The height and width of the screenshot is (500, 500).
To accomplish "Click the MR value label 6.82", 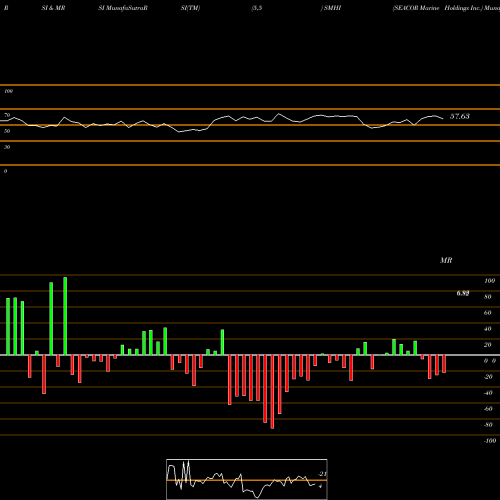I will click(463, 293).
